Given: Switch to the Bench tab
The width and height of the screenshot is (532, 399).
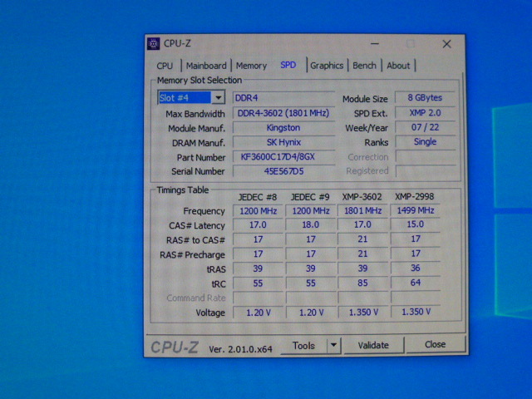Looking at the screenshot, I should (364, 66).
